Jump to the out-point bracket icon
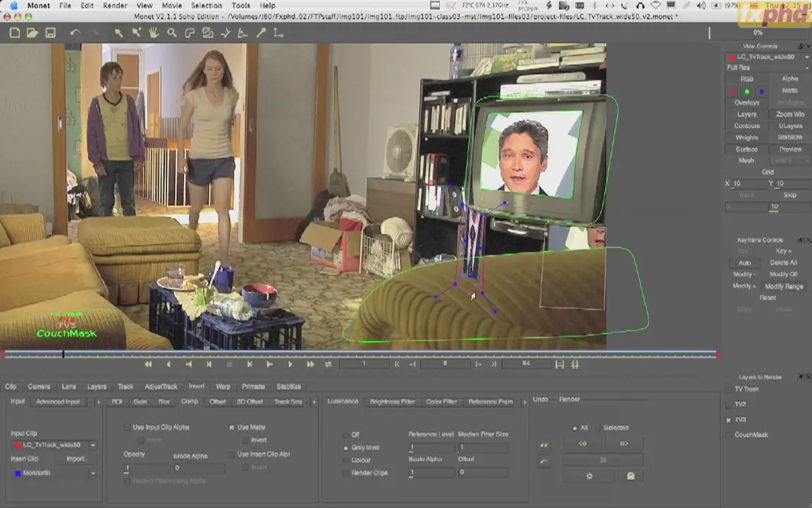Image resolution: width=812 pixels, height=508 pixels. pyautogui.click(x=494, y=364)
